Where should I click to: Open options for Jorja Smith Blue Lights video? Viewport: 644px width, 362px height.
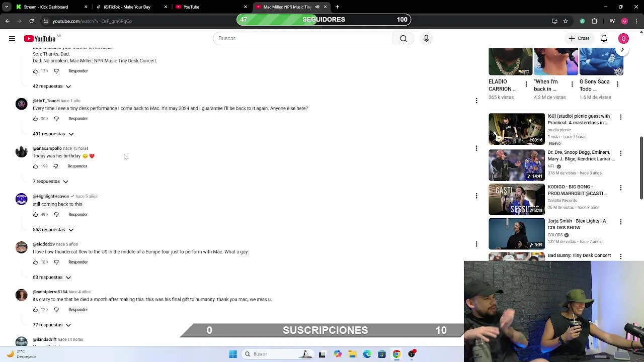click(x=620, y=222)
